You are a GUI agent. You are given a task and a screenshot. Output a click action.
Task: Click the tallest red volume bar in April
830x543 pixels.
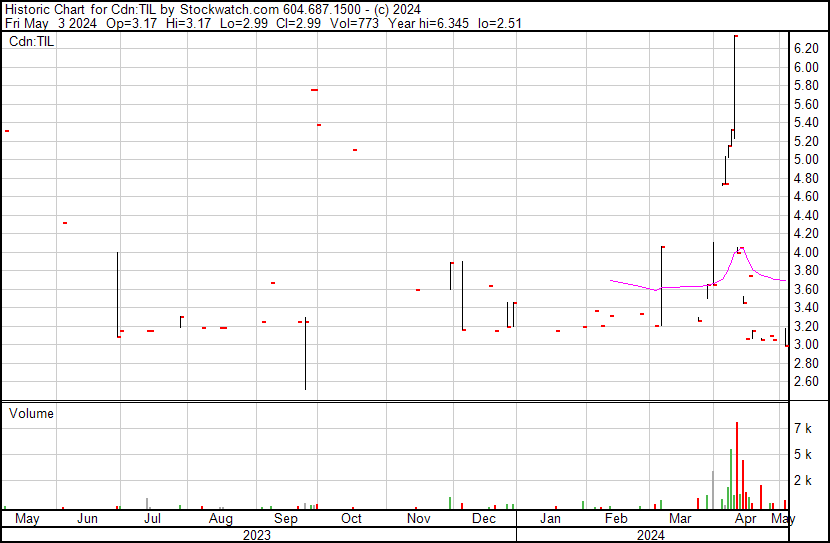737,466
